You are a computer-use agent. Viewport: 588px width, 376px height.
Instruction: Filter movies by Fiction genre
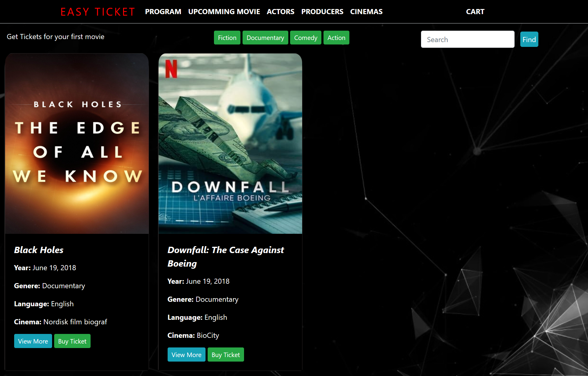227,38
